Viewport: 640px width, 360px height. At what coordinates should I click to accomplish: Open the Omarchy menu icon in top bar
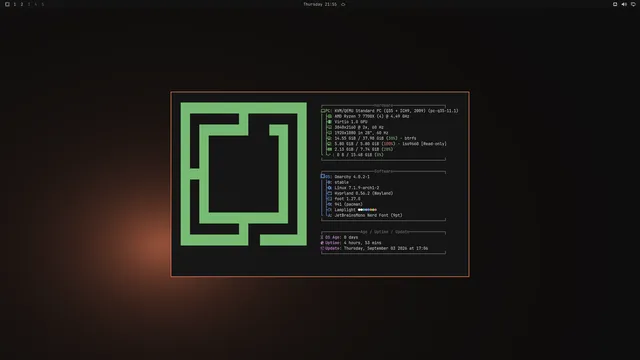pyautogui.click(x=7, y=4)
